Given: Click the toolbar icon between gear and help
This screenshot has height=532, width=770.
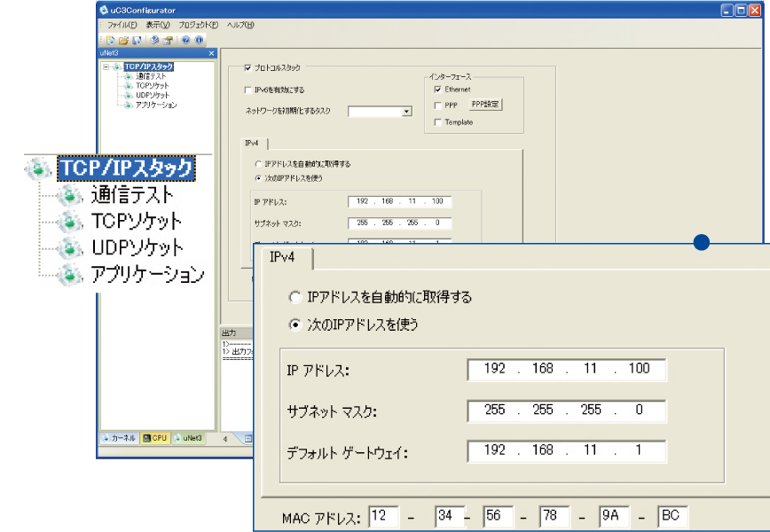Looking at the screenshot, I should [169, 40].
